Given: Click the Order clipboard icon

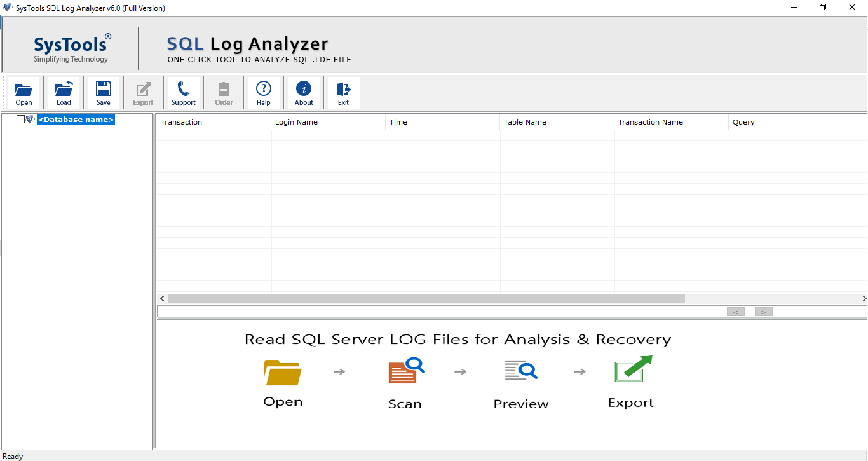Looking at the screenshot, I should (x=224, y=93).
